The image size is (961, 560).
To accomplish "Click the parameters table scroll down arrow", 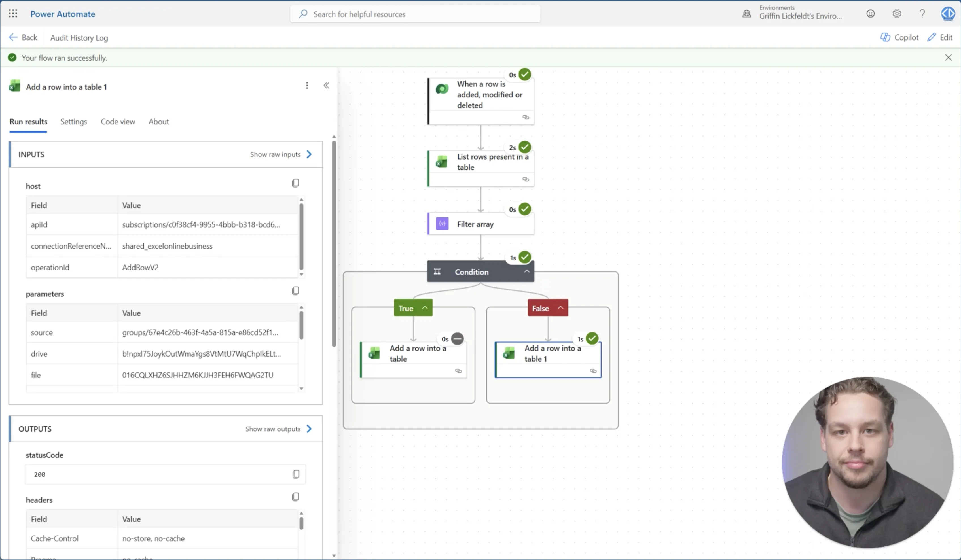I will (x=301, y=389).
